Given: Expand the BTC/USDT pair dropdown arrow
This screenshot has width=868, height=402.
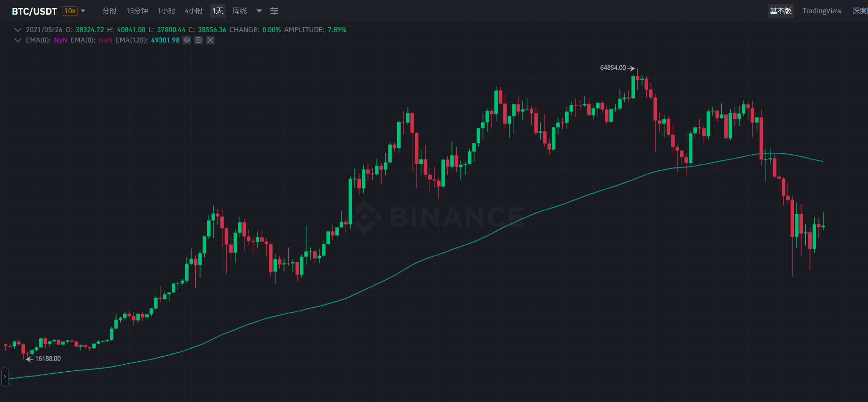Looking at the screenshot, I should pos(83,11).
